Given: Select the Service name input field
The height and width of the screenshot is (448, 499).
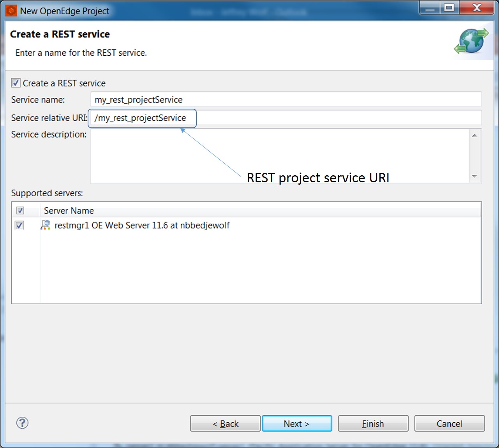Looking at the screenshot, I should [273, 100].
